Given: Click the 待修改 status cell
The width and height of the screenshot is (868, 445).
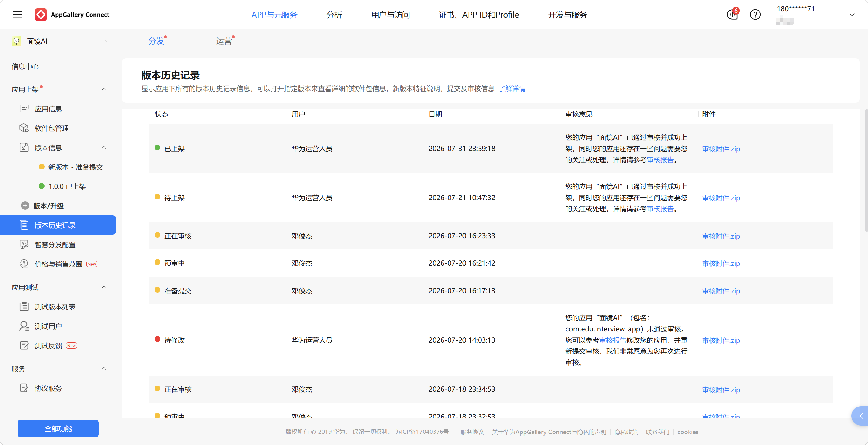Looking at the screenshot, I should click(174, 340).
